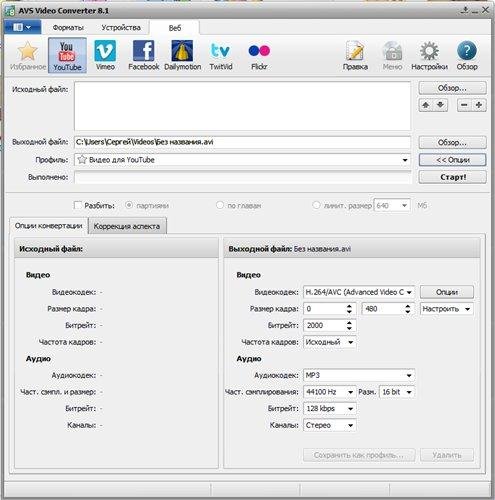Click the Выполнено progress bar

click(x=243, y=177)
